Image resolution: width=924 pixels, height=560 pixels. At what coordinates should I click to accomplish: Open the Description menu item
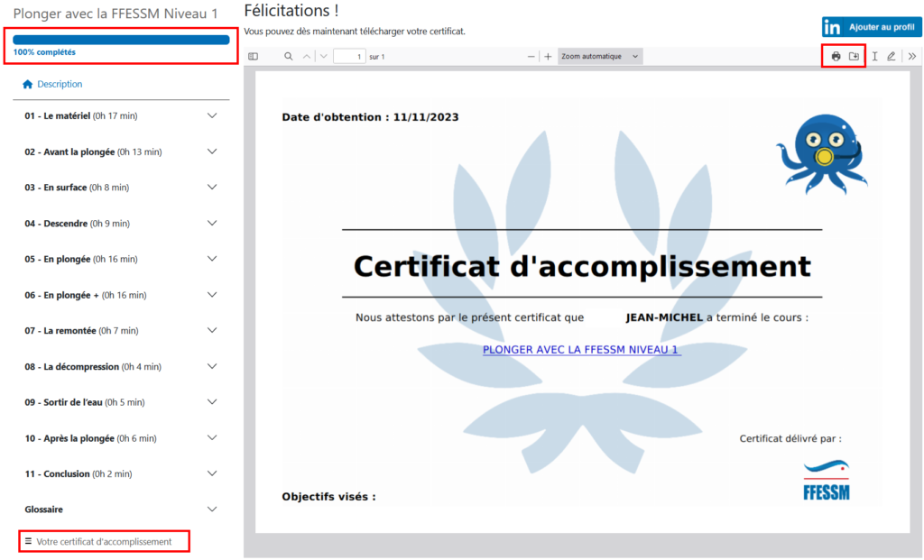59,84
